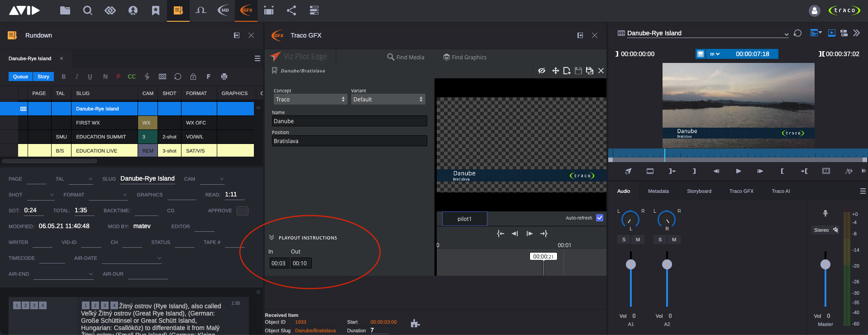Screen dimensions: 868x335
Task: Open the GFX app in top toolbar
Action: [246, 10]
